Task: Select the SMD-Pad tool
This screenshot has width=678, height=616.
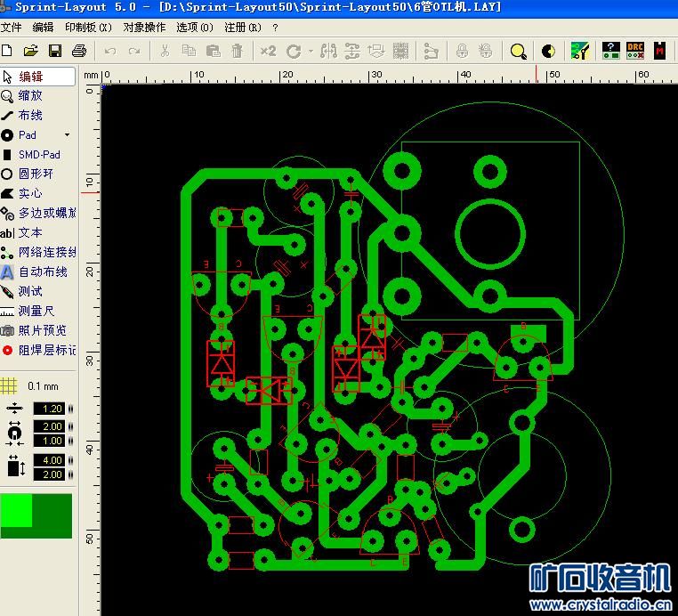Action: pyautogui.click(x=38, y=154)
